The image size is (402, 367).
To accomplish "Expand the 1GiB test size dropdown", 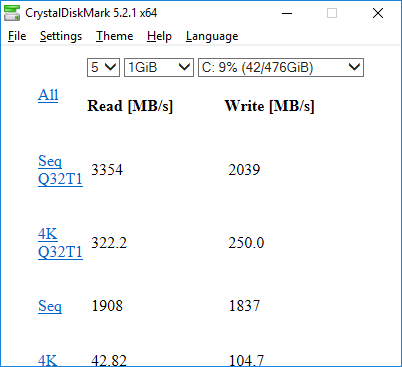I will (159, 68).
